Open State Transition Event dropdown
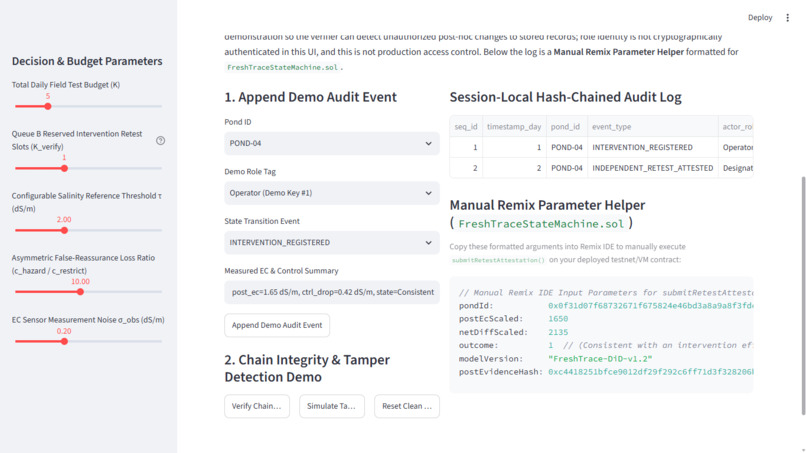Screen dimensions: 806x453 click(x=332, y=242)
